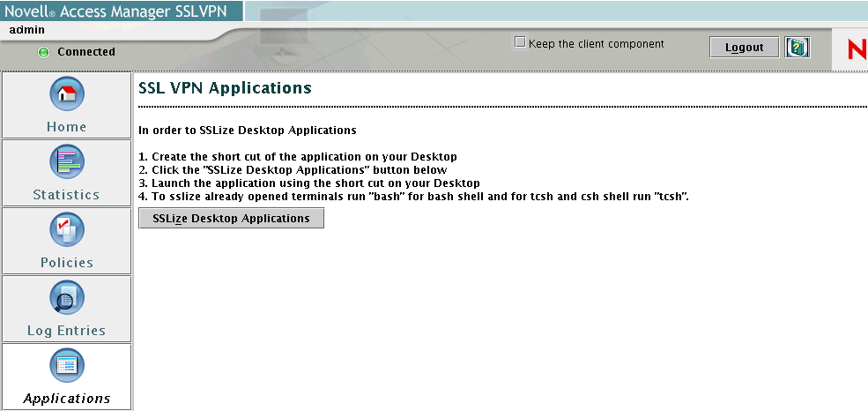
Task: Open the help book icon
Action: coord(798,47)
